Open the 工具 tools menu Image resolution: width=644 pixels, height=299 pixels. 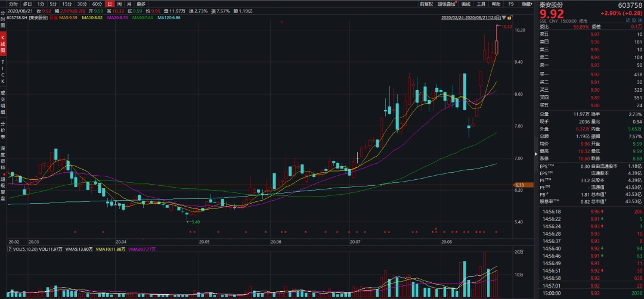pyautogui.click(x=481, y=4)
